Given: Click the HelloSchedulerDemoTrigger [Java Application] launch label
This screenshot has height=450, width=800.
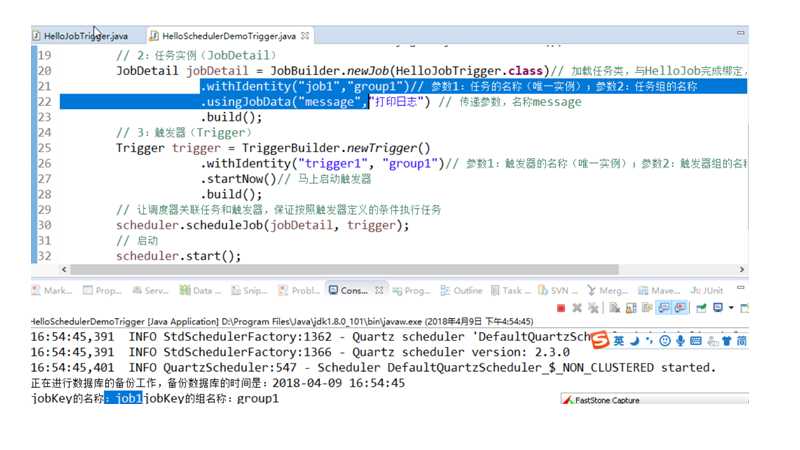Looking at the screenshot, I should [x=124, y=321].
